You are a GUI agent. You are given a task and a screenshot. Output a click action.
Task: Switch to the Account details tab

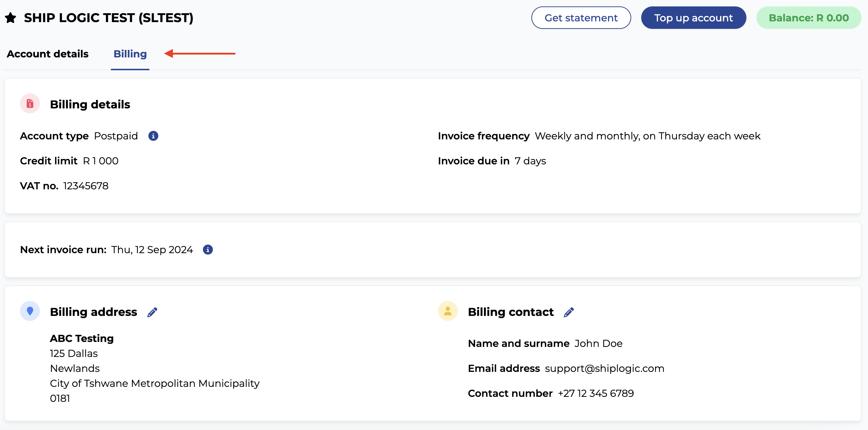pos(48,54)
